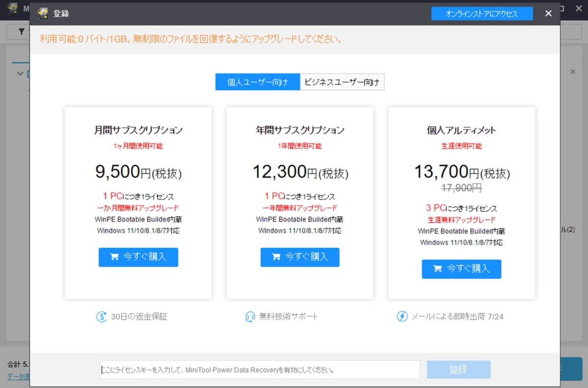Buy the 月間サブスクリプション plan with 今すぐ購入

[x=138, y=257]
